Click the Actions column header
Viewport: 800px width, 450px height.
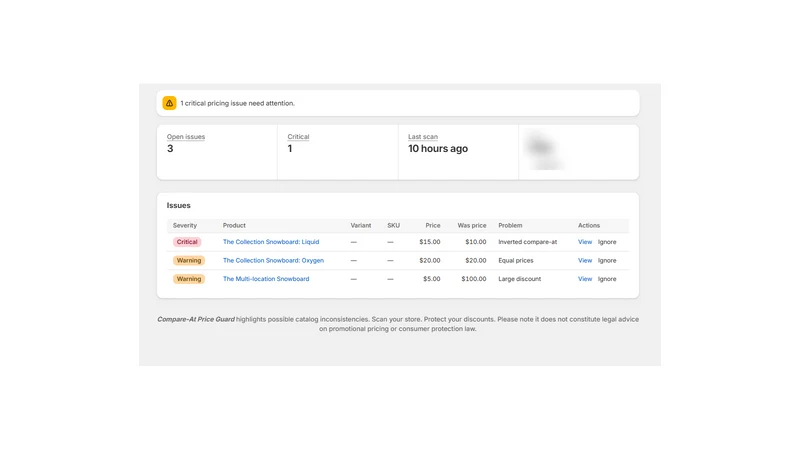coord(589,226)
